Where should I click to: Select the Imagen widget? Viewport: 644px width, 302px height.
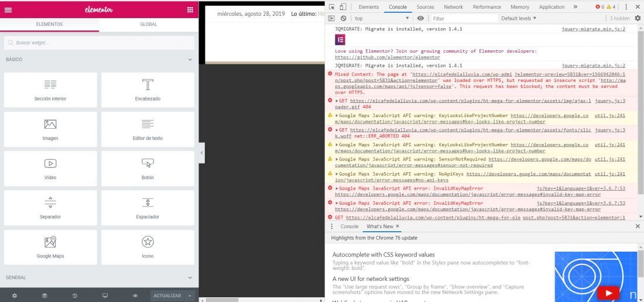(x=50, y=129)
